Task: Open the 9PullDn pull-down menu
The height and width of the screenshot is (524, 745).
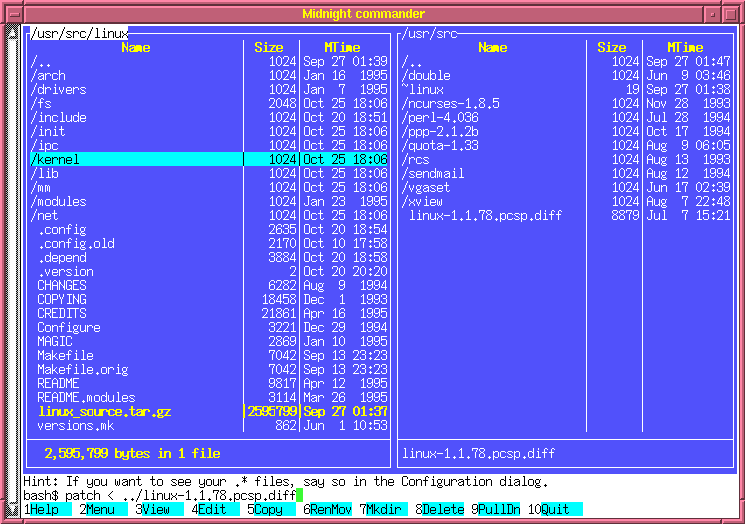Action: click(496, 509)
